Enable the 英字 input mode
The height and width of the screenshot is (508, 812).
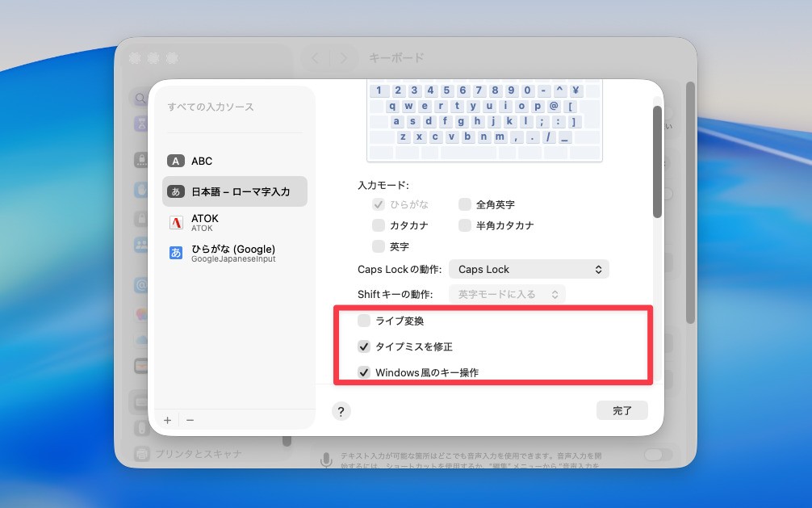(379, 246)
